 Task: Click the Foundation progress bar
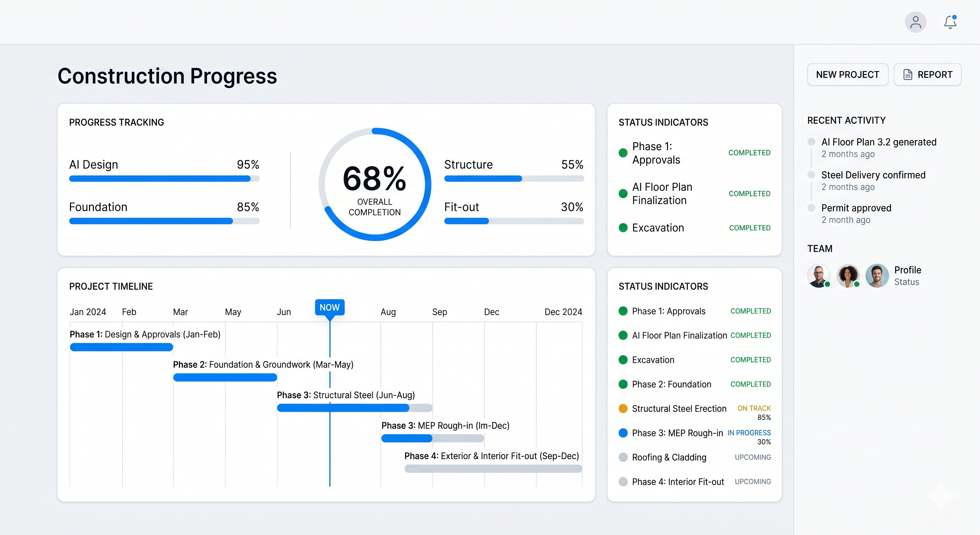click(164, 221)
